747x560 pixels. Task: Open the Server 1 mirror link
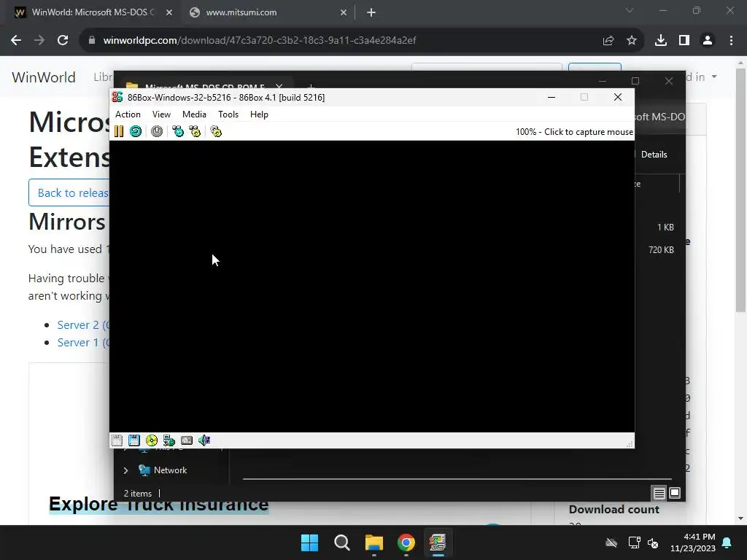83,343
